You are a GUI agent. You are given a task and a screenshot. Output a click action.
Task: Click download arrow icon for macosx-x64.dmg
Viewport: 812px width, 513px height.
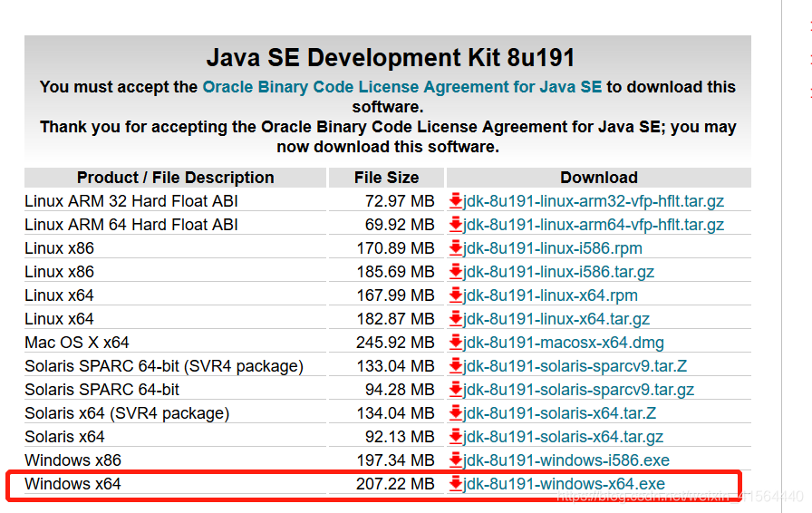(456, 342)
